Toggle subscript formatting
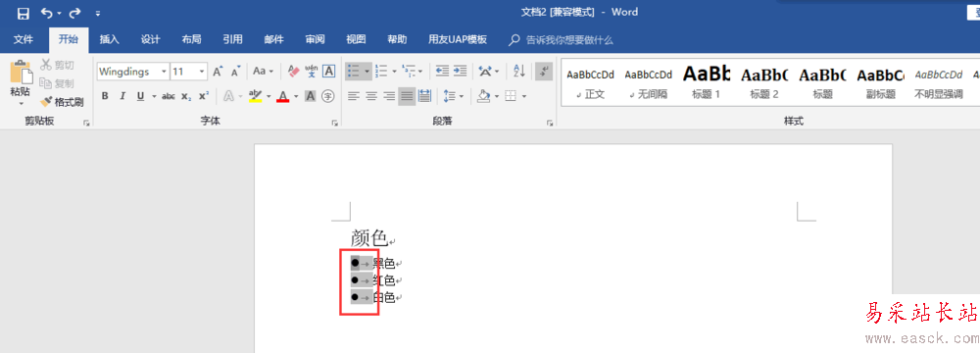The height and width of the screenshot is (353, 980). [186, 96]
